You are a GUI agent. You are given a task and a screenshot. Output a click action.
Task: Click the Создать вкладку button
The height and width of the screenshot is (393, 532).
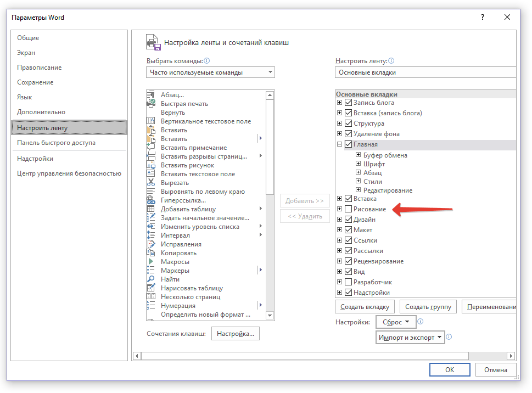coord(365,307)
